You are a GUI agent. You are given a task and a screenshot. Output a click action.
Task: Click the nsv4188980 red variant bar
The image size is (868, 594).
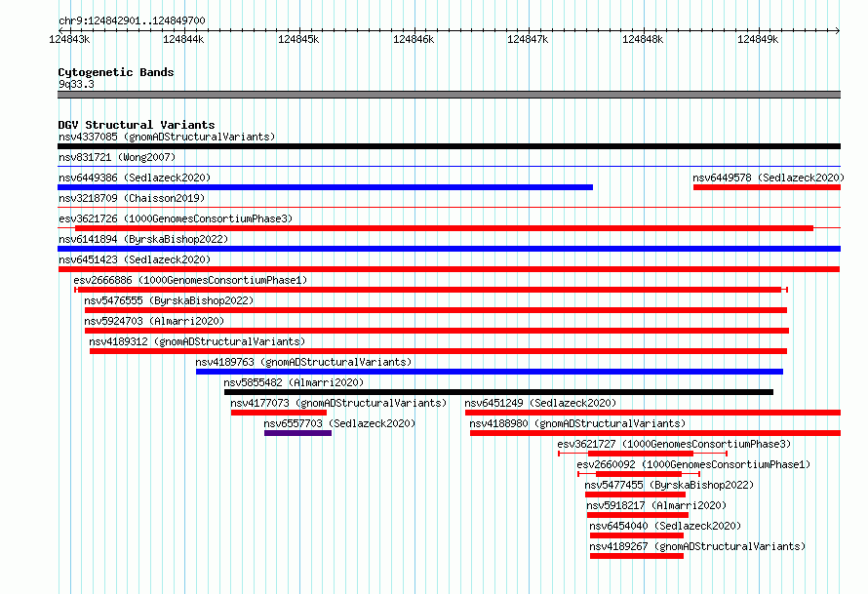point(655,433)
